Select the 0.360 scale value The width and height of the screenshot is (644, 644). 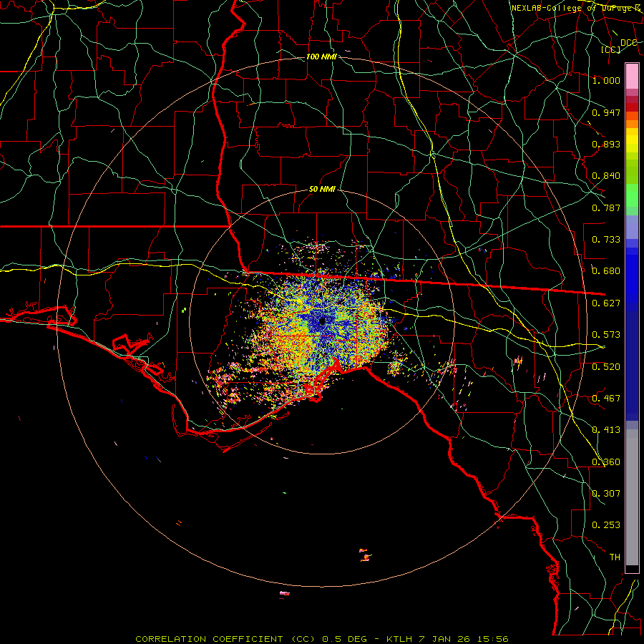tap(606, 462)
